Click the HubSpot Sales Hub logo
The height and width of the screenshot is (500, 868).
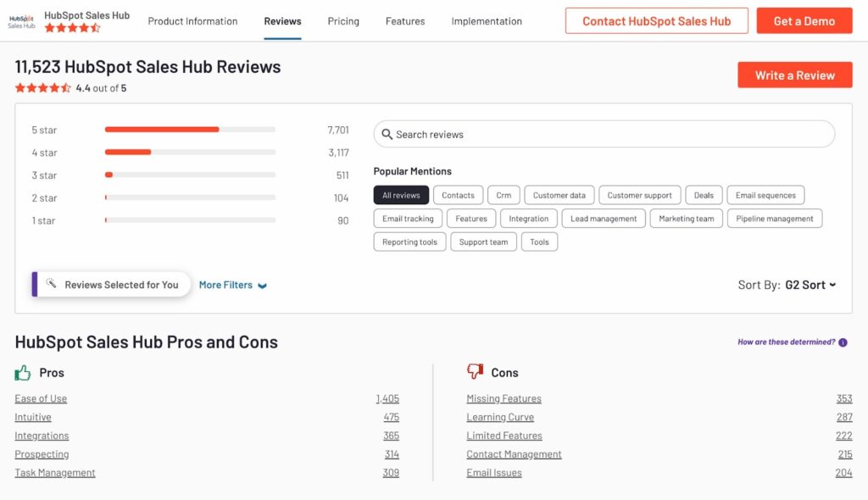point(21,21)
